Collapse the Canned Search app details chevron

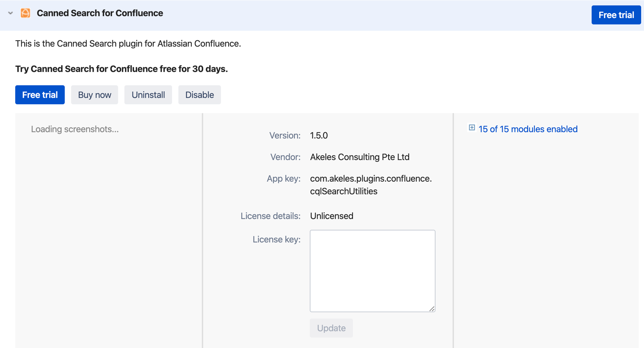pos(10,13)
